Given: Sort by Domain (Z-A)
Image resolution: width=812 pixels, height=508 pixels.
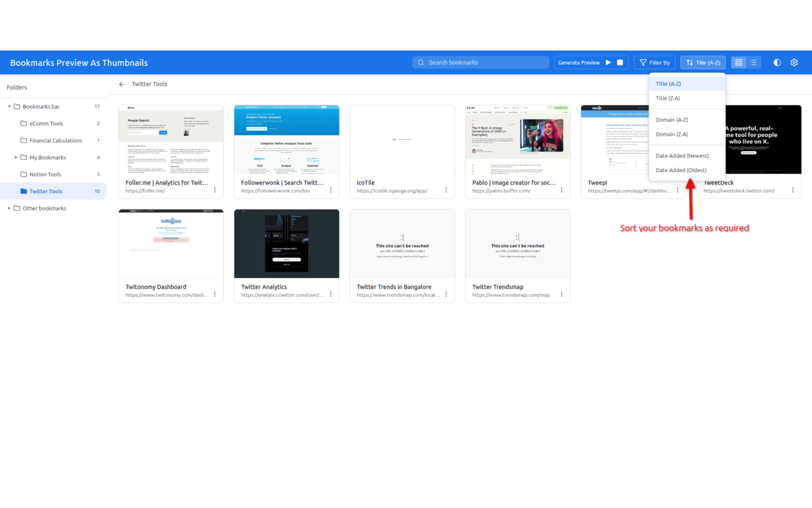Looking at the screenshot, I should [687, 135].
